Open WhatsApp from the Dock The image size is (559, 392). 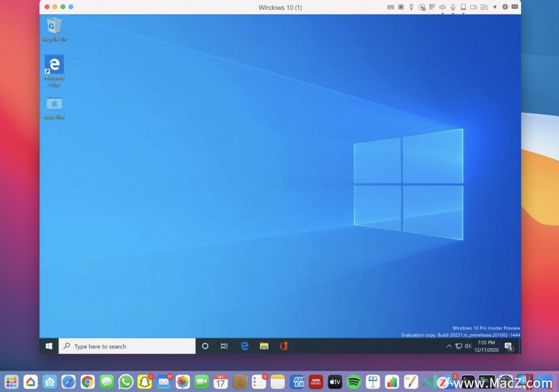click(126, 382)
